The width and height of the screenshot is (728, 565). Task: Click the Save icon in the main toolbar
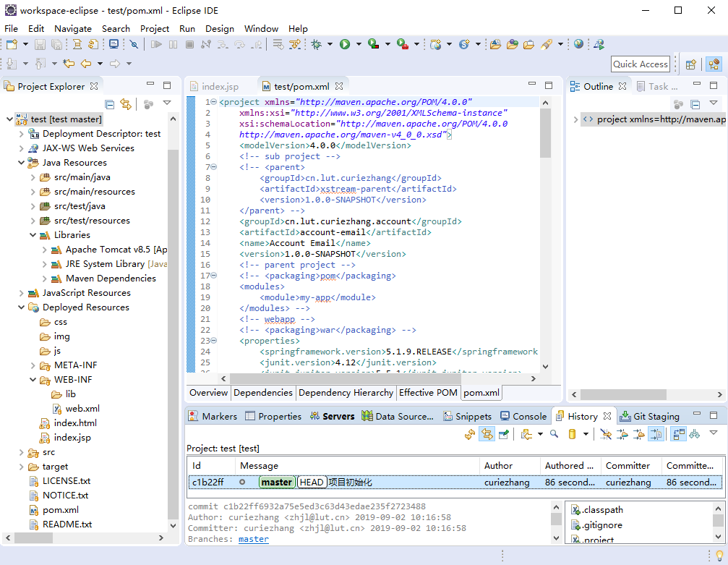tap(40, 44)
